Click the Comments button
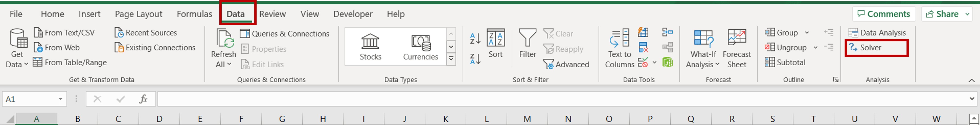 click(883, 14)
